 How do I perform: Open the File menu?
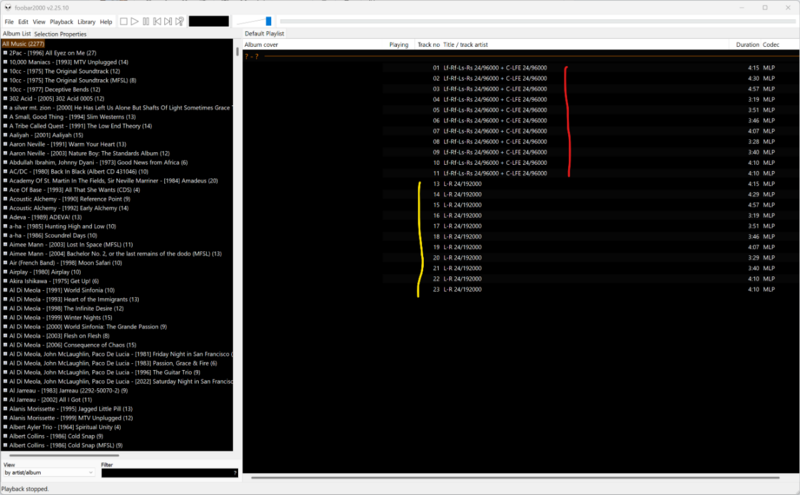9,22
